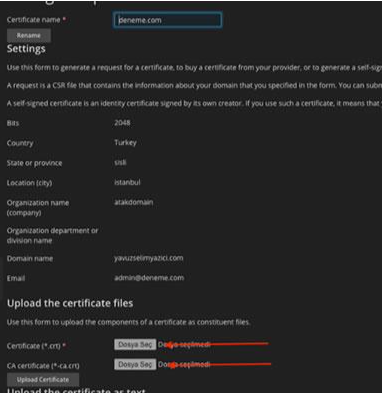The height and width of the screenshot is (398, 386).
Task: Click the paragraph starting "A request is a CSR"
Action: coord(193,86)
